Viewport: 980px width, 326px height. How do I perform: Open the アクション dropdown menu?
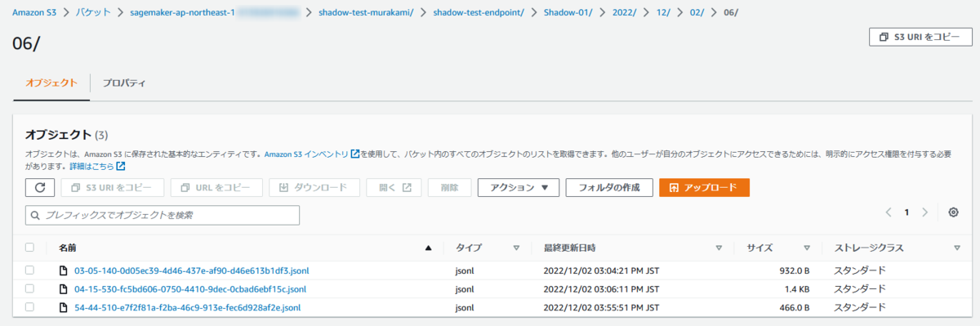519,188
